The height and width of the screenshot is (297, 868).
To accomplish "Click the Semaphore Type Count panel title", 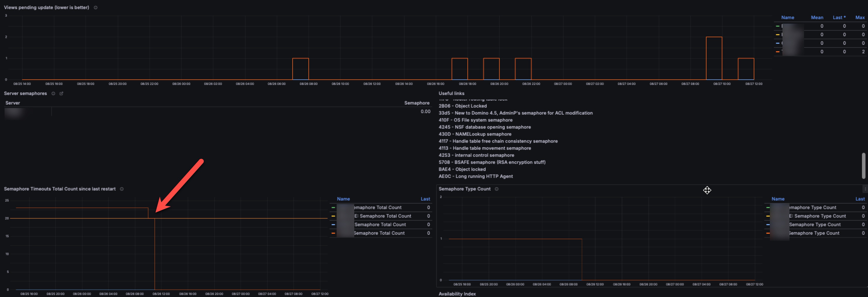I will point(464,189).
